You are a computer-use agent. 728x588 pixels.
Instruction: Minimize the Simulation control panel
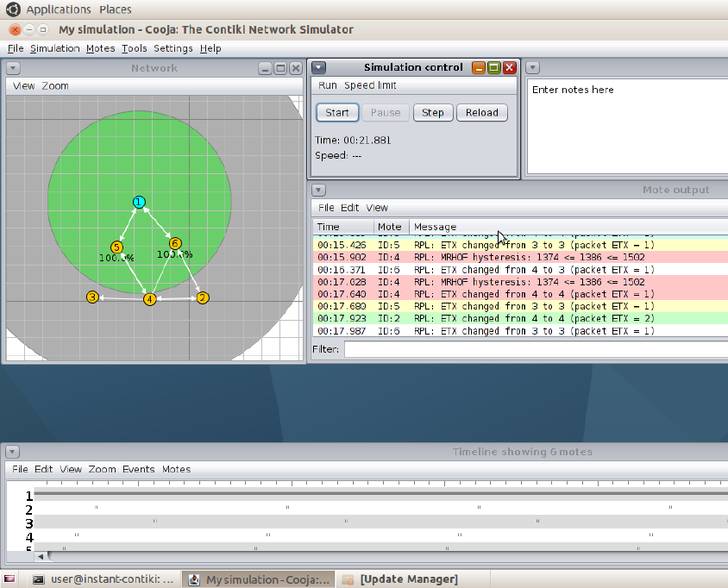click(478, 67)
